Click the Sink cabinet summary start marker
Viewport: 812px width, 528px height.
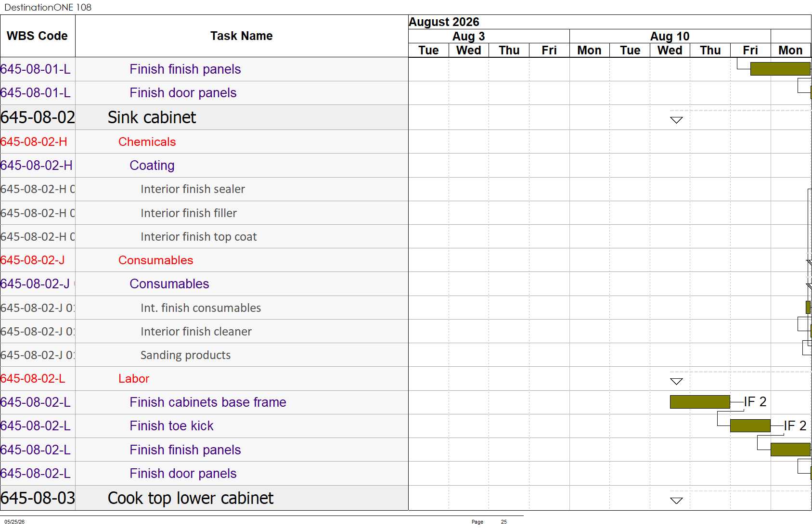click(x=676, y=120)
